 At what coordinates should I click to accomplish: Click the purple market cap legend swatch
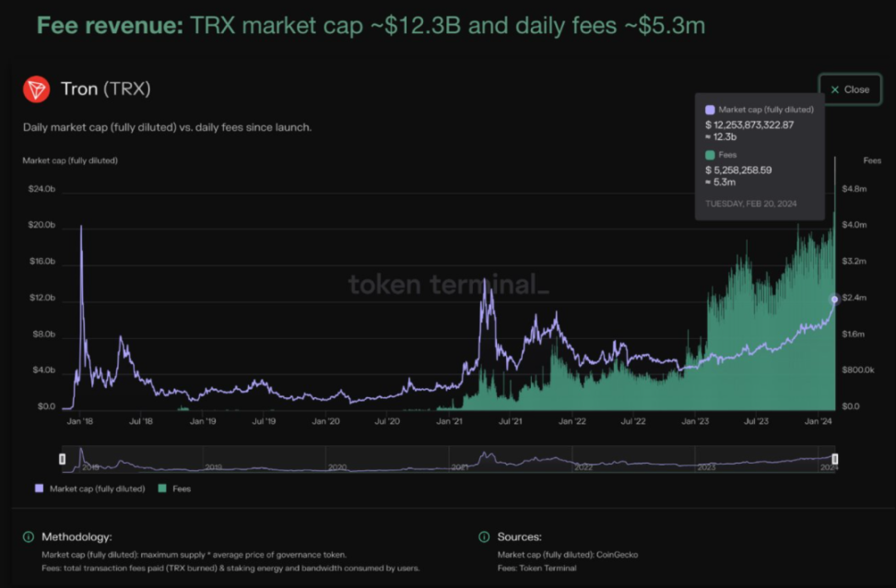pyautogui.click(x=39, y=488)
